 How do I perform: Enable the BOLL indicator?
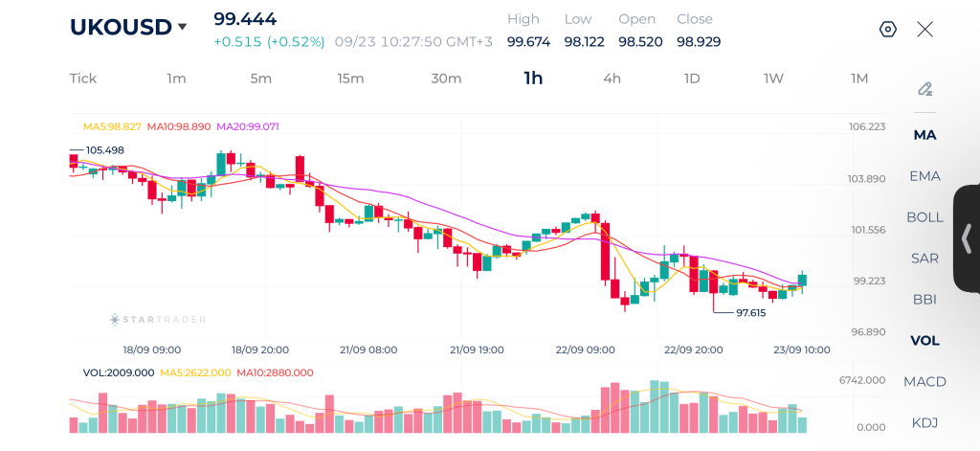[x=925, y=217]
